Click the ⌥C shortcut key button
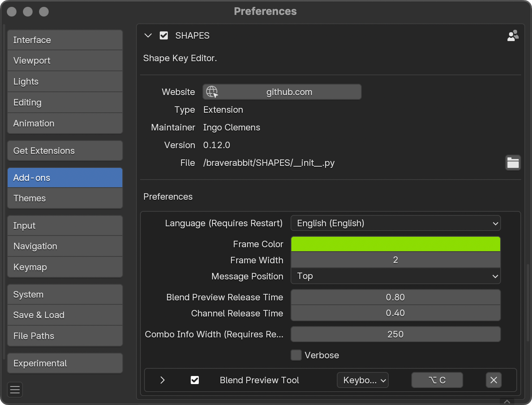The image size is (532, 405). (x=437, y=380)
